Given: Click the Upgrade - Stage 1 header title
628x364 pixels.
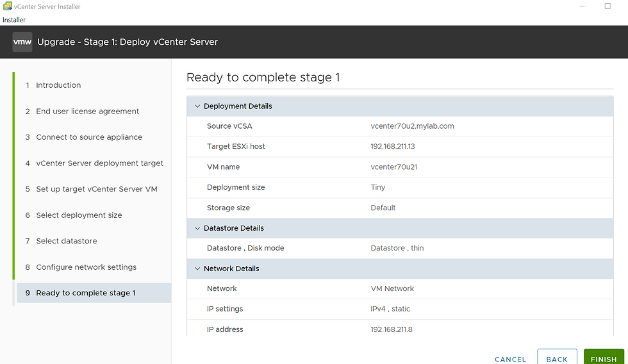Looking at the screenshot, I should click(128, 42).
